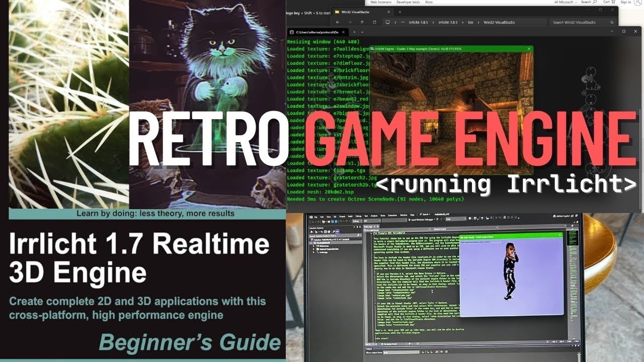The image size is (644, 362).
Task: Click the Irrlicht 1.7 book cover title
Action: 139,258
